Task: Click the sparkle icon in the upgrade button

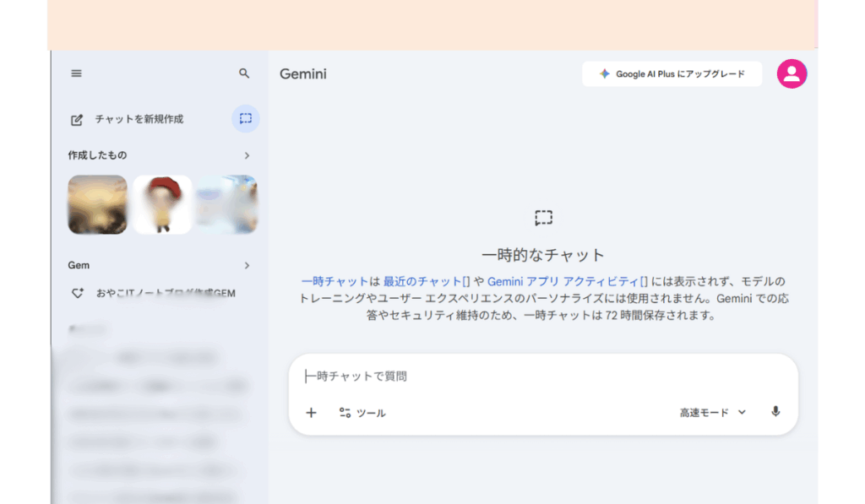Action: tap(603, 73)
